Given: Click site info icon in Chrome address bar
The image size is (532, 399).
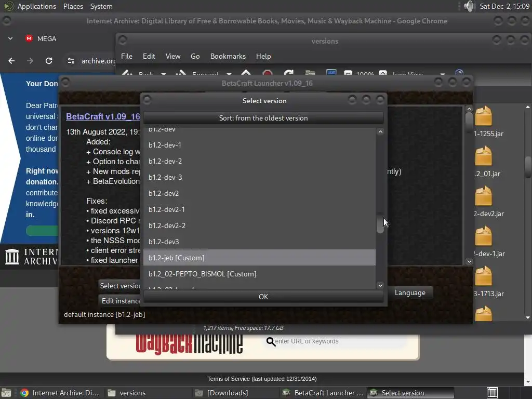Looking at the screenshot, I should (71, 61).
